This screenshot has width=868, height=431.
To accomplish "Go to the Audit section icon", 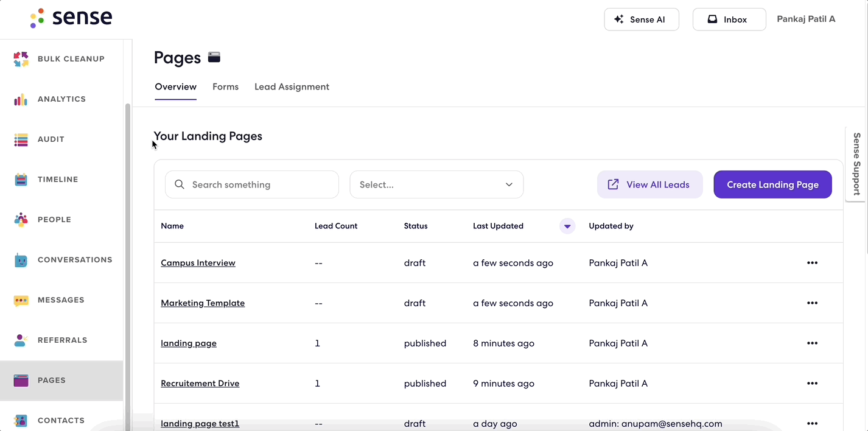I will pyautogui.click(x=21, y=139).
